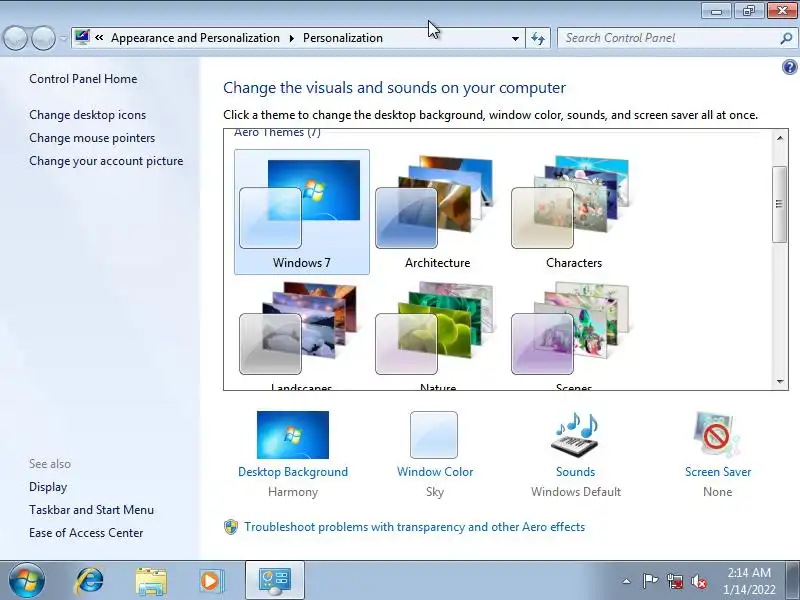Open the Window Color swatch
Viewport: 800px width, 600px height.
(x=434, y=435)
